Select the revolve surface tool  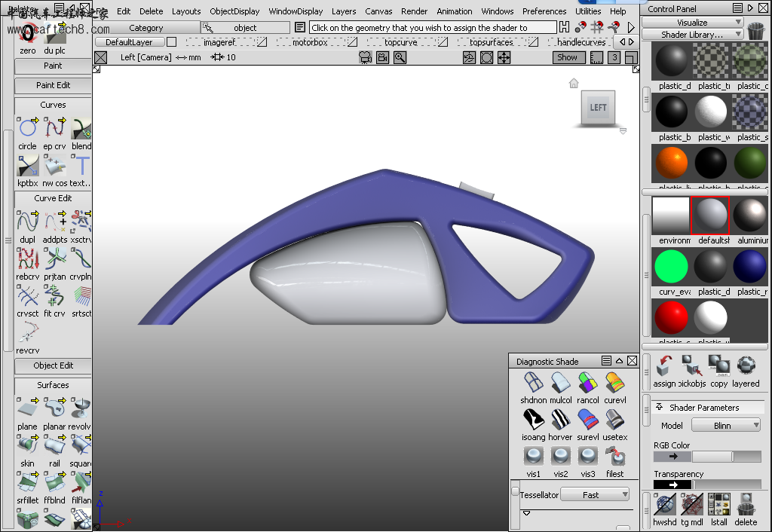[81, 409]
